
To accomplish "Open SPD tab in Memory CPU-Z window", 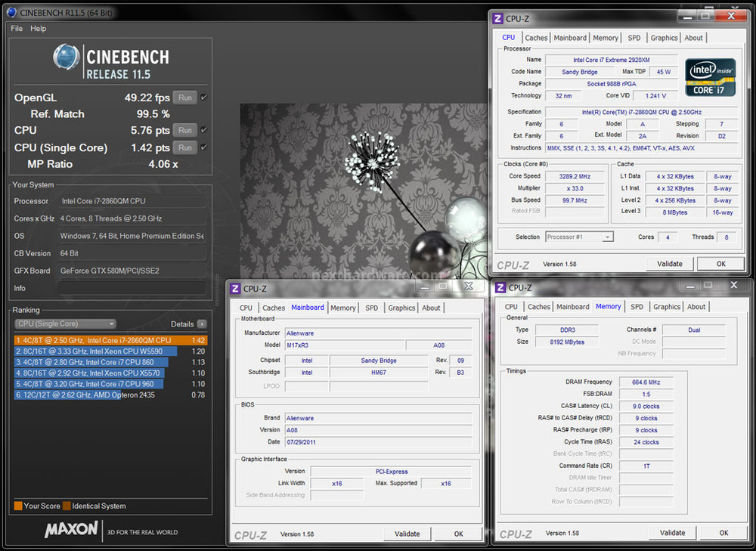I will pos(637,307).
